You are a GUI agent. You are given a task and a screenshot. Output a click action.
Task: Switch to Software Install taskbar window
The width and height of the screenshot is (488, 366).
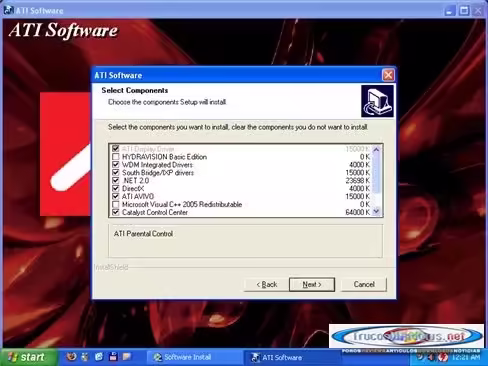click(x=195, y=357)
